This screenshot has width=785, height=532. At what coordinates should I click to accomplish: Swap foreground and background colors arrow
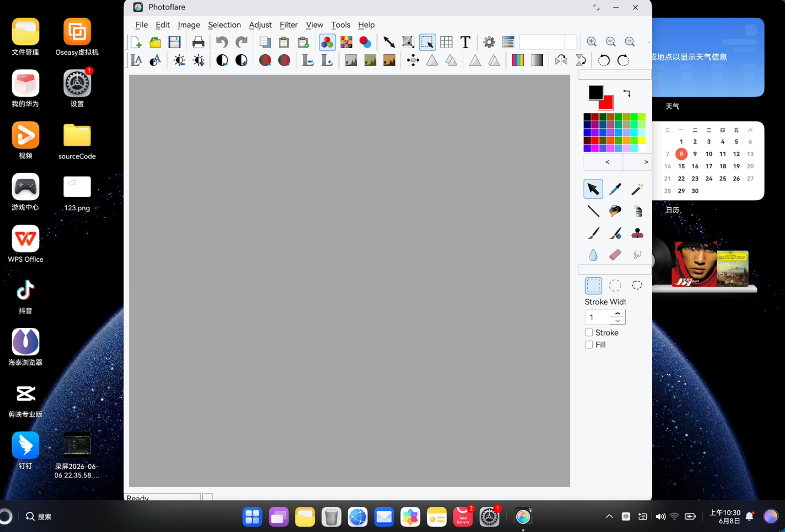(627, 93)
